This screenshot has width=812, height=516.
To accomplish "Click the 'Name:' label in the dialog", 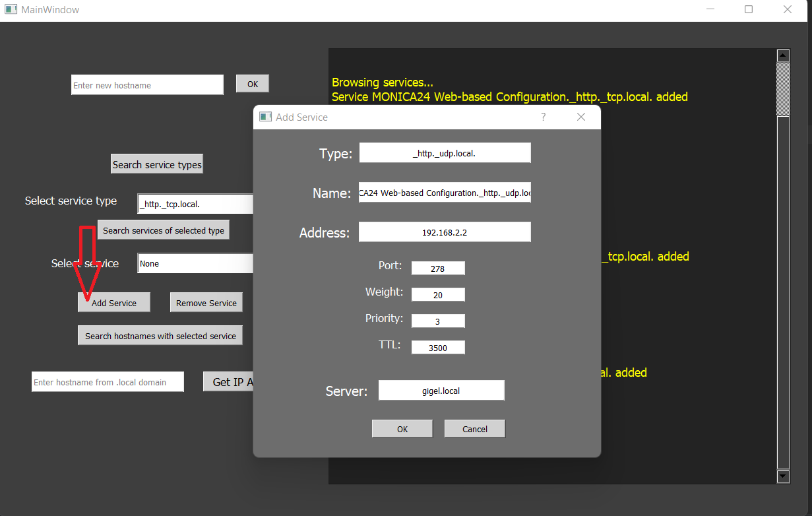I will click(x=332, y=193).
